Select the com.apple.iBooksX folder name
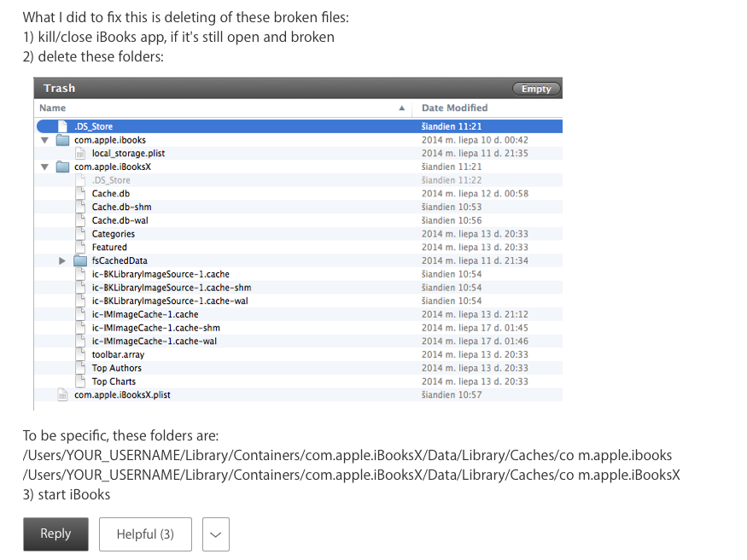The height and width of the screenshot is (560, 747). pos(113,166)
